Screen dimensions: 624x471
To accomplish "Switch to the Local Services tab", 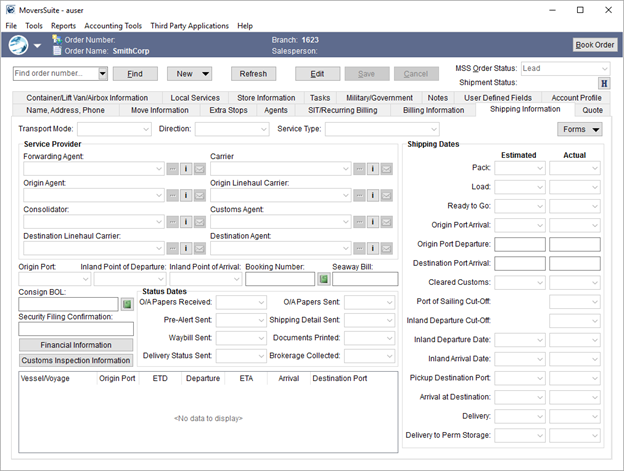I will 195,98.
